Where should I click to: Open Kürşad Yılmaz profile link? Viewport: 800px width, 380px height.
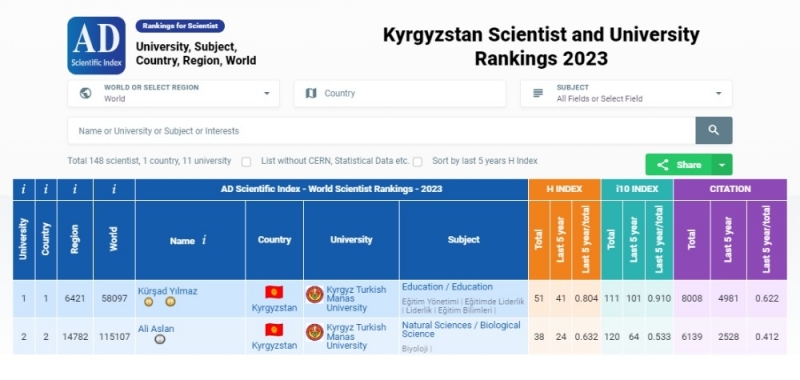(x=167, y=291)
